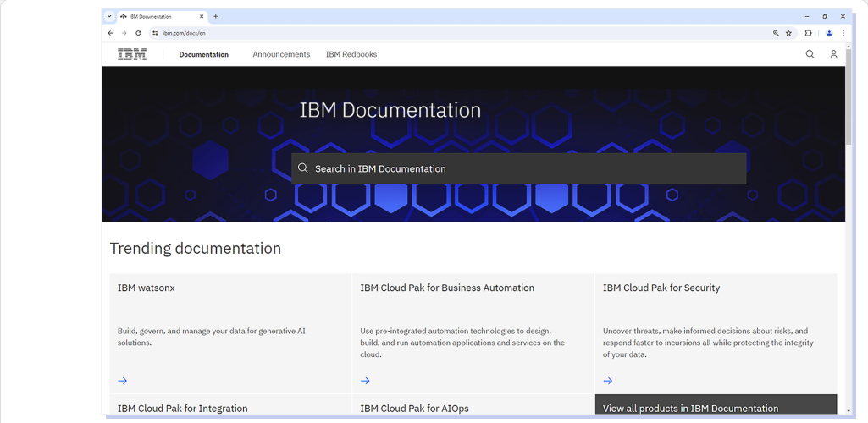
Task: Select the IBM Documentation browser tab
Action: (162, 17)
